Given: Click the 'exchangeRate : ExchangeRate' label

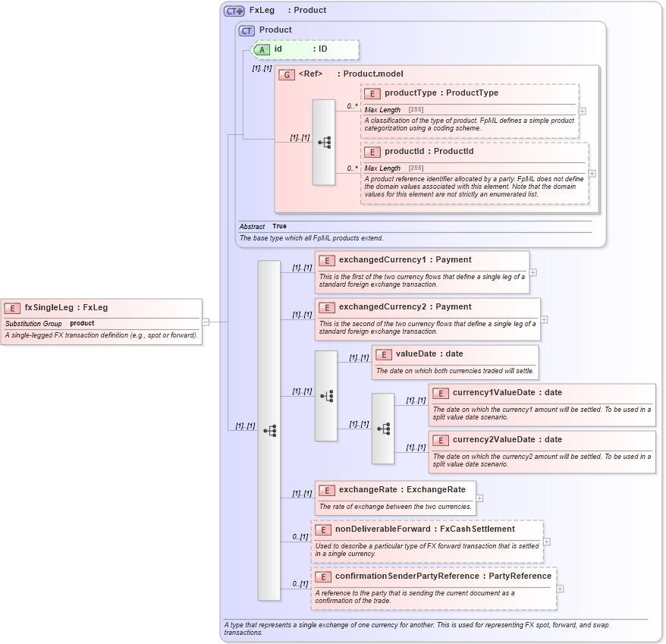Looking at the screenshot, I should coord(402,490).
